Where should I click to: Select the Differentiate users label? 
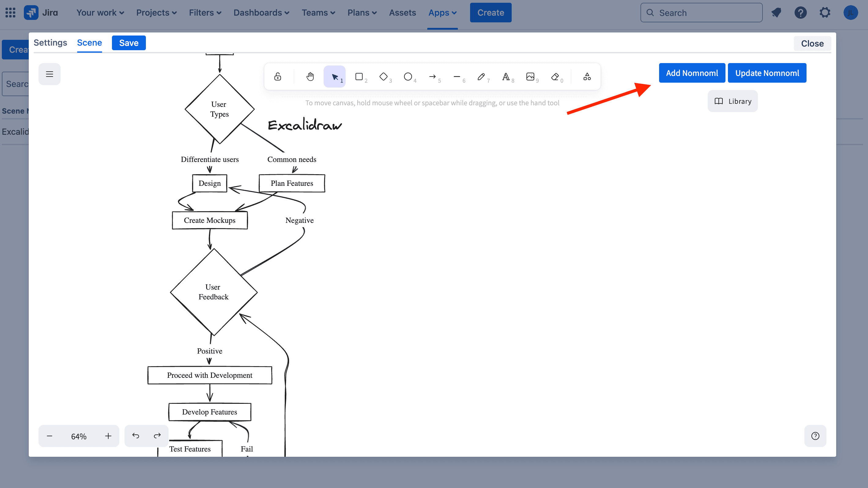210,159
